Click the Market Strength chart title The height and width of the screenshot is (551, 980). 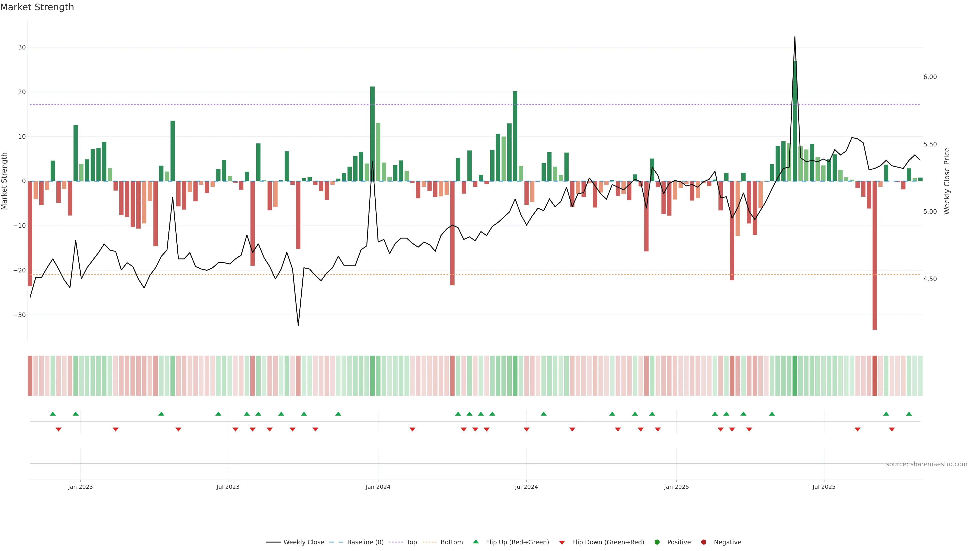tap(37, 7)
